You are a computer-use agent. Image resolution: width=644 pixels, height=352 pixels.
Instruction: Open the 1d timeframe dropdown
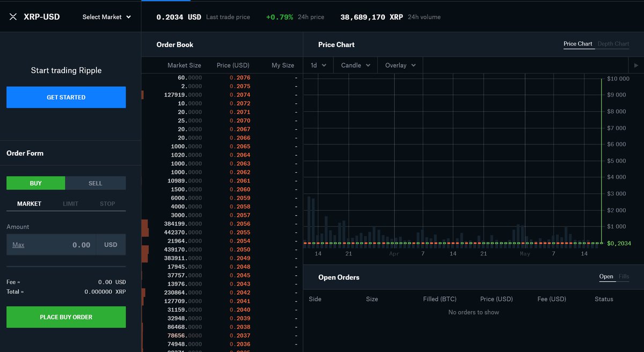318,65
